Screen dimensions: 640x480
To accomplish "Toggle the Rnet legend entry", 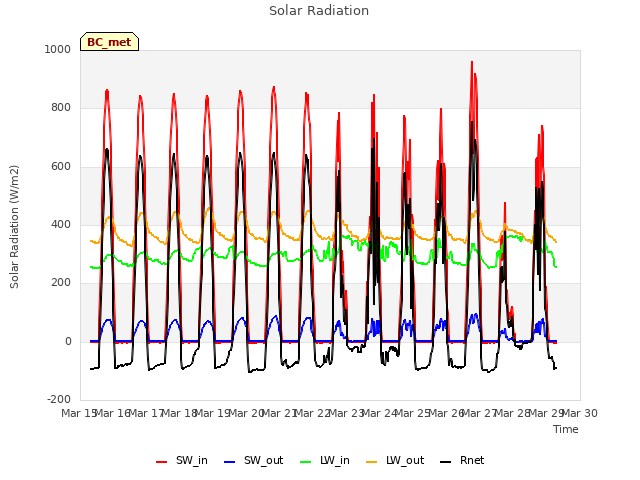I will tap(462, 460).
